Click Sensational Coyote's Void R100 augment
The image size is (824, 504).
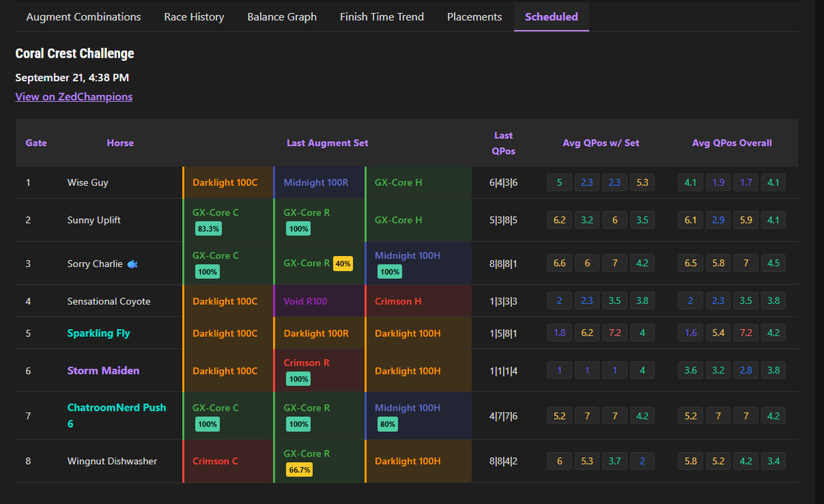tap(319, 301)
